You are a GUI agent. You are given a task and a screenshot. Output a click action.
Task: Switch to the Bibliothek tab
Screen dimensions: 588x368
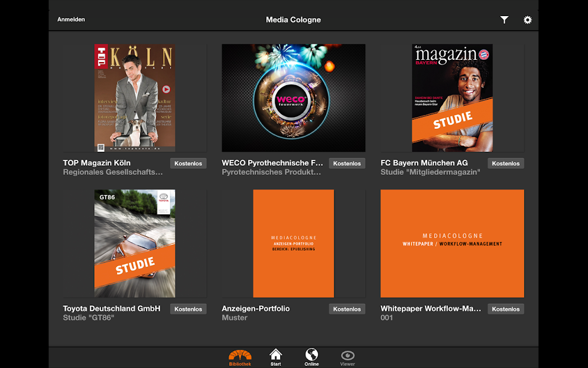240,358
